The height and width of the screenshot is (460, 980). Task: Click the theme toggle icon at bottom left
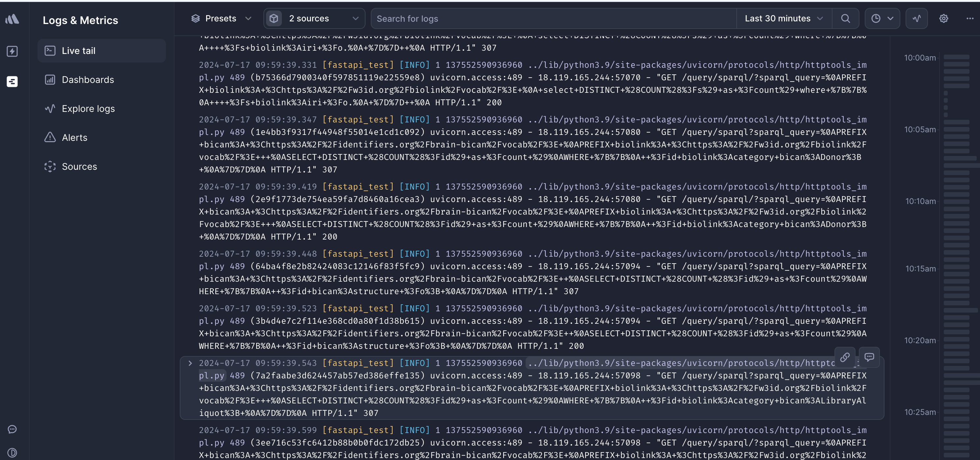point(12,453)
